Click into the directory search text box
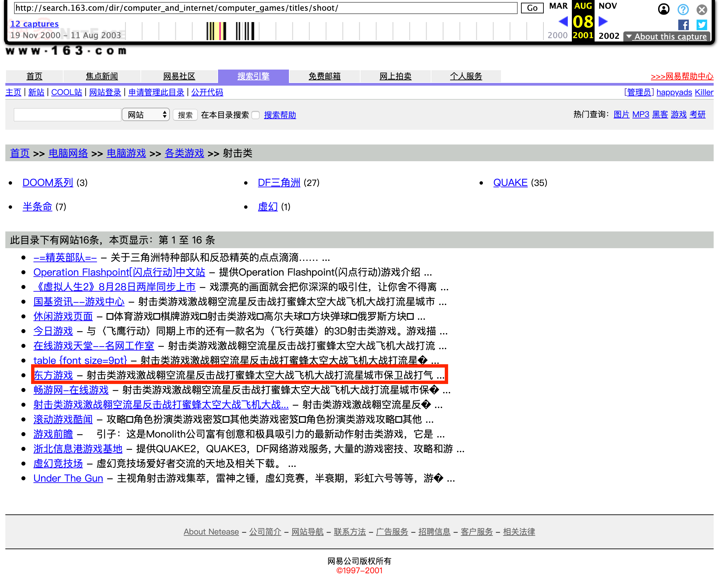This screenshot has height=588, width=719. tap(68, 115)
